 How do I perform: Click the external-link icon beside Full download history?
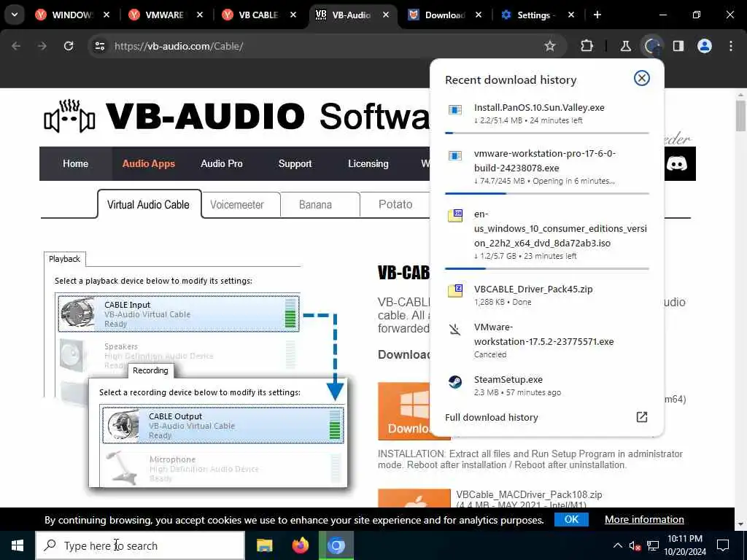pos(642,417)
